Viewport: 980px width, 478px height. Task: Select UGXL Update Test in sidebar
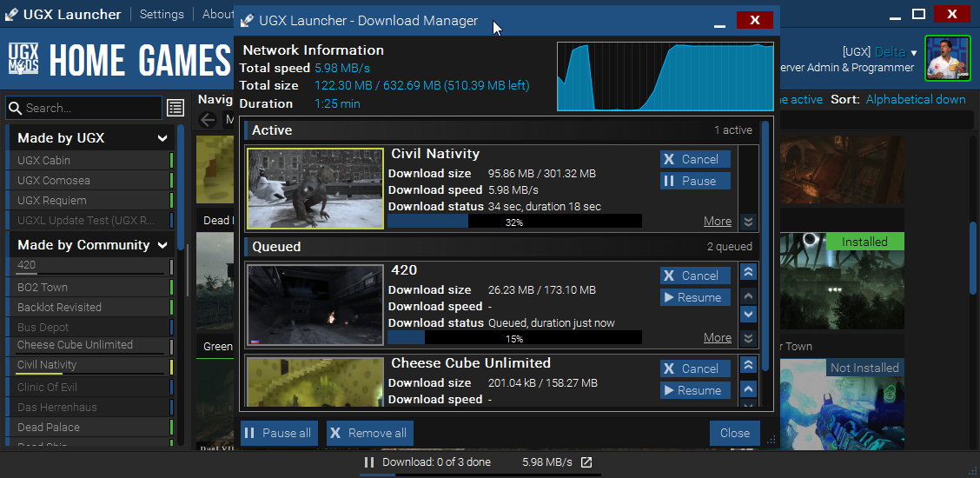[x=90, y=220]
